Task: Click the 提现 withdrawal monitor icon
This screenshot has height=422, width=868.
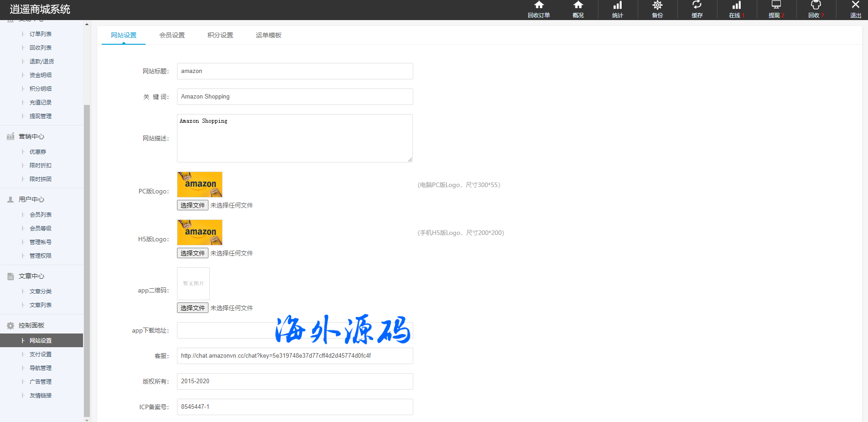Action: click(x=776, y=5)
